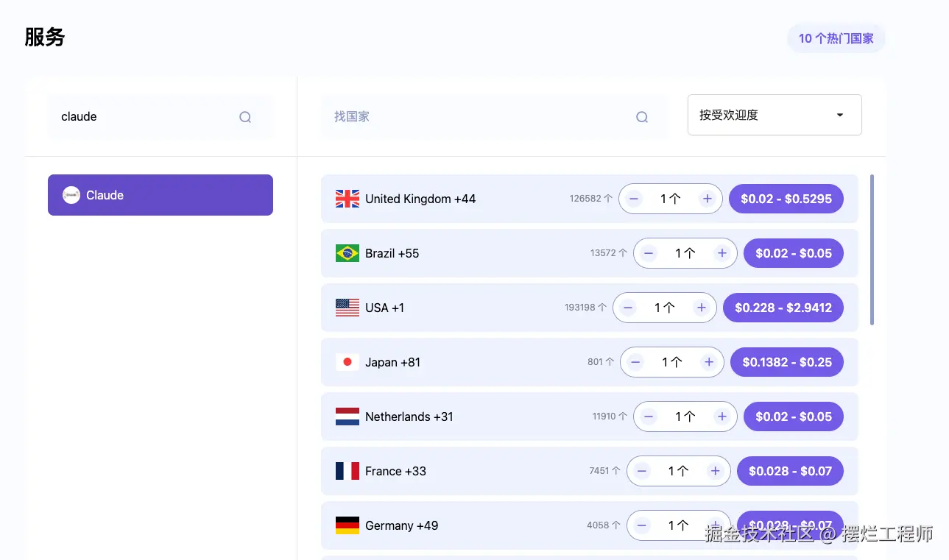Click the France +33 label
The width and height of the screenshot is (949, 560).
396,471
